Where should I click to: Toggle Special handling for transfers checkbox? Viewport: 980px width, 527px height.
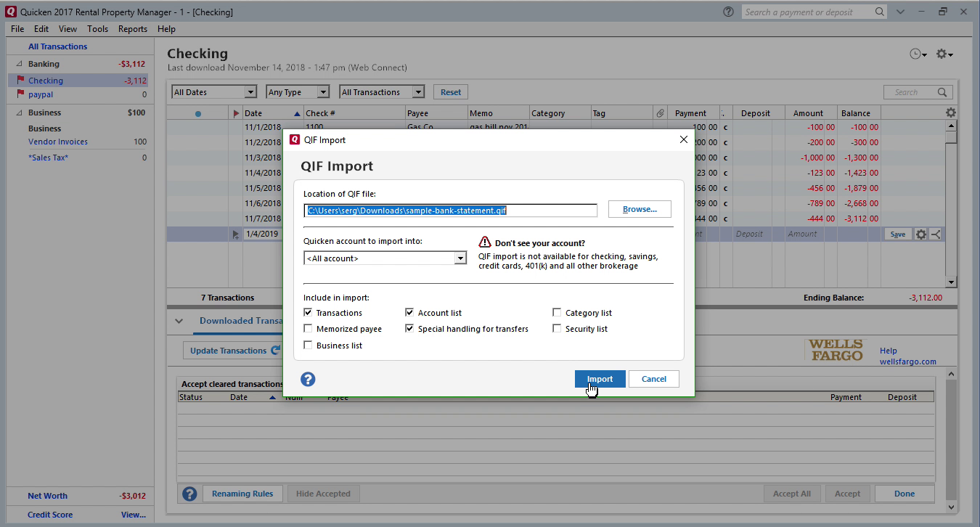pyautogui.click(x=410, y=329)
